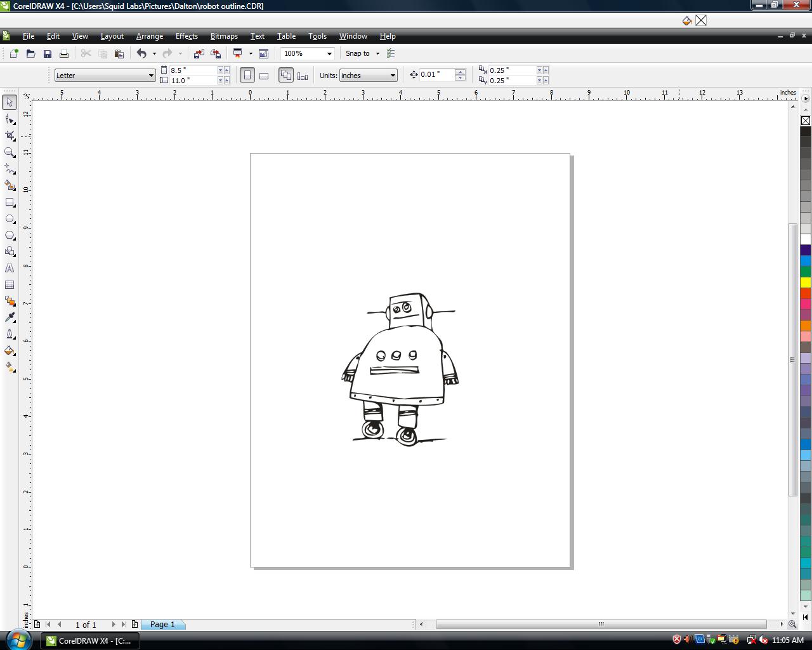Screen dimensions: 812x650
Task: Go to the last page button
Action: pos(124,624)
